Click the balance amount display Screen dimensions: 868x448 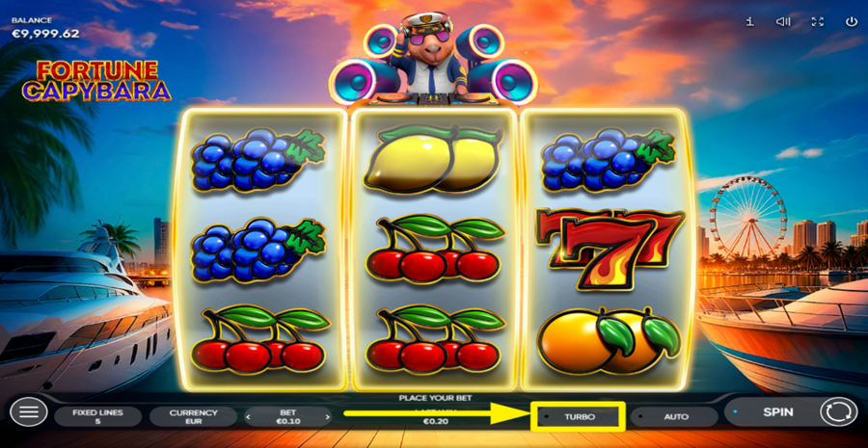pos(45,33)
